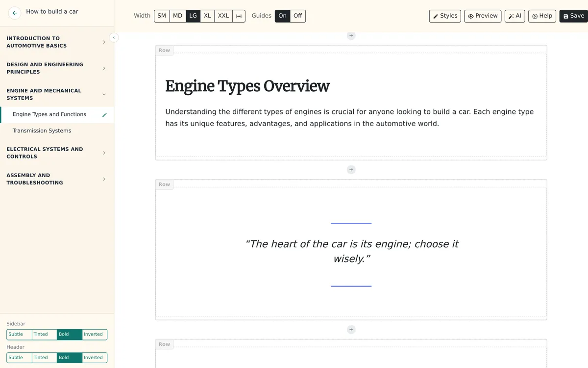
Task: Expand Assembly and Troubleshooting section
Action: coord(57,179)
